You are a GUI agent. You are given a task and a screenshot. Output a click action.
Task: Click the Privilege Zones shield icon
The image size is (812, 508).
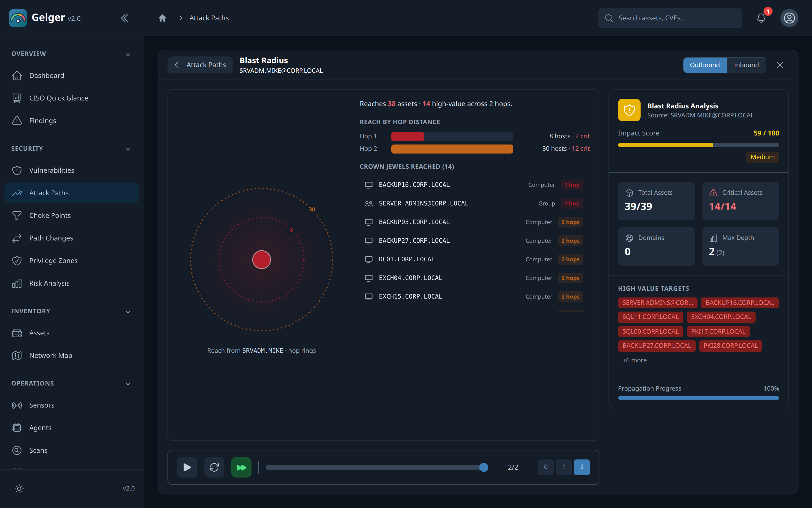(17, 261)
